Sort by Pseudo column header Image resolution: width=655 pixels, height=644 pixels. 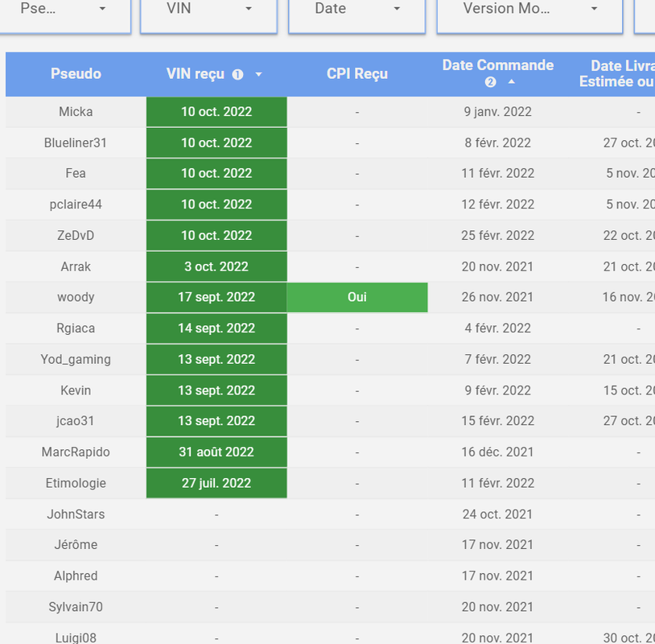[76, 74]
